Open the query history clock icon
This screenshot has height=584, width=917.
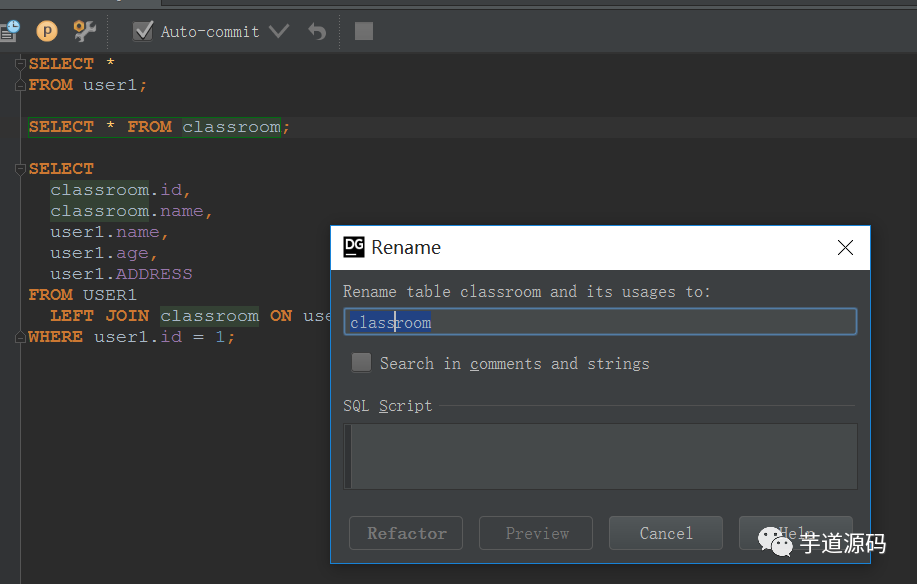10,31
